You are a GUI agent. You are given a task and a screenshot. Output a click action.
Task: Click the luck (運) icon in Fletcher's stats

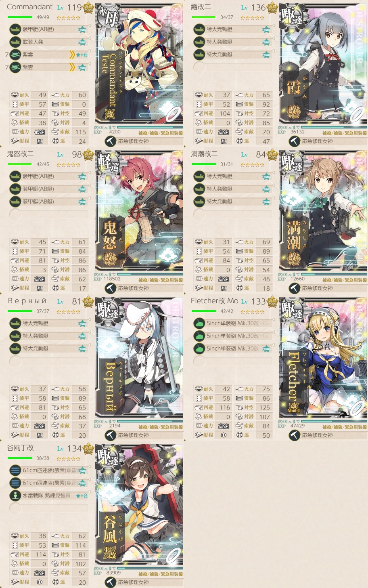point(240,435)
